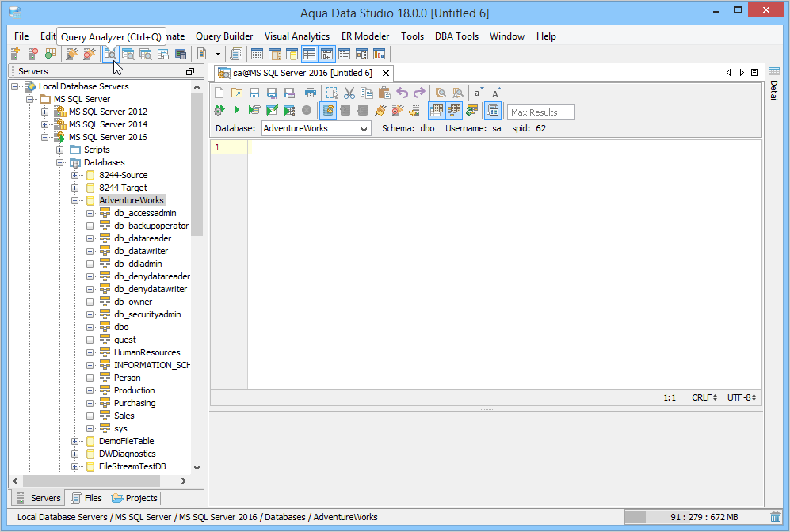
Task: Open the dropdown arrow beside the new script icon
Action: pos(218,54)
